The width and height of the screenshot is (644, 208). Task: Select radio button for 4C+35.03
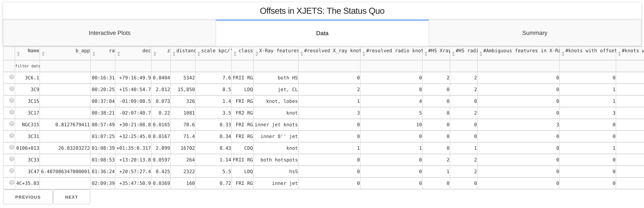point(12,183)
